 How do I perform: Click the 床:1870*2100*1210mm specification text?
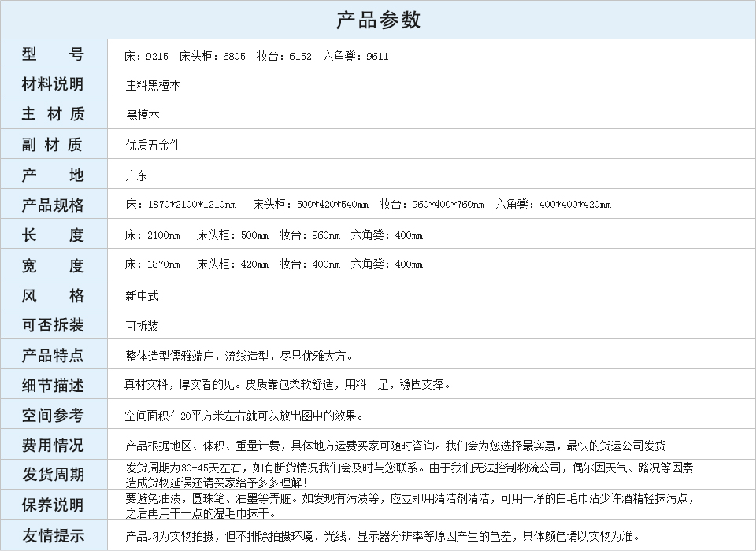[x=181, y=205]
